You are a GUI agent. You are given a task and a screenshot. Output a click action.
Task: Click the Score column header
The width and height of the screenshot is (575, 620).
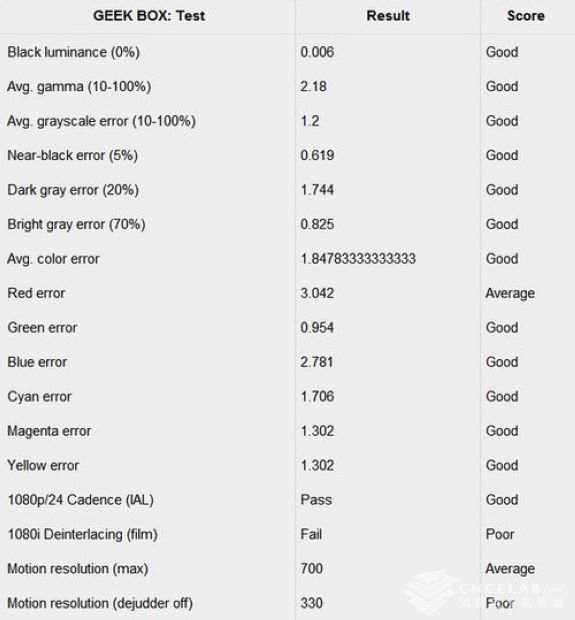coord(526,16)
